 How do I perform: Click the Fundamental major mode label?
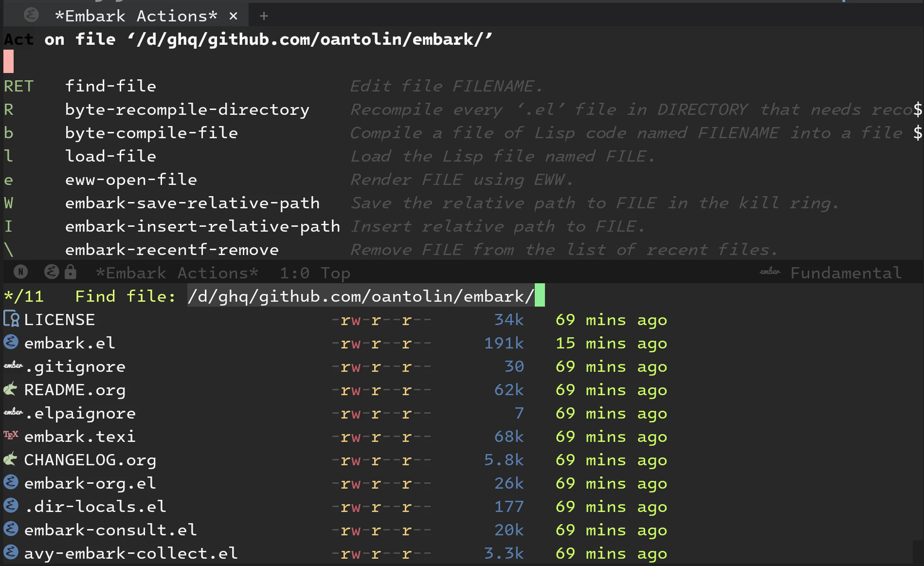coord(846,273)
